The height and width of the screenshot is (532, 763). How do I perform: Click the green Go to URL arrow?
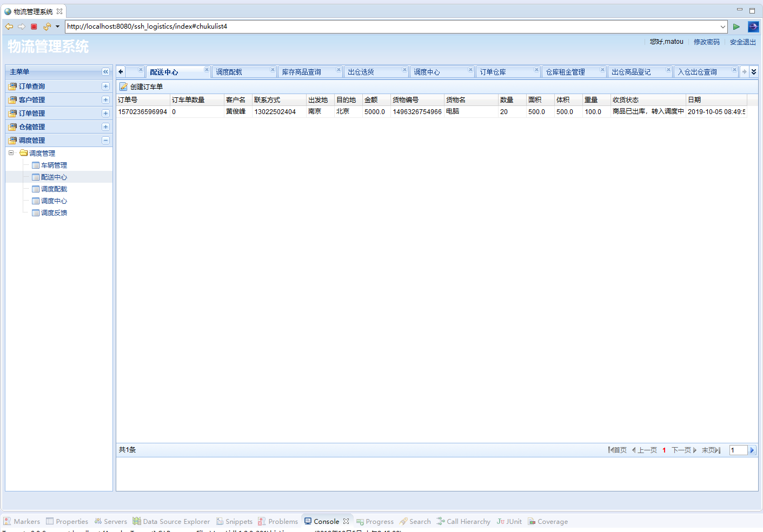pos(737,26)
